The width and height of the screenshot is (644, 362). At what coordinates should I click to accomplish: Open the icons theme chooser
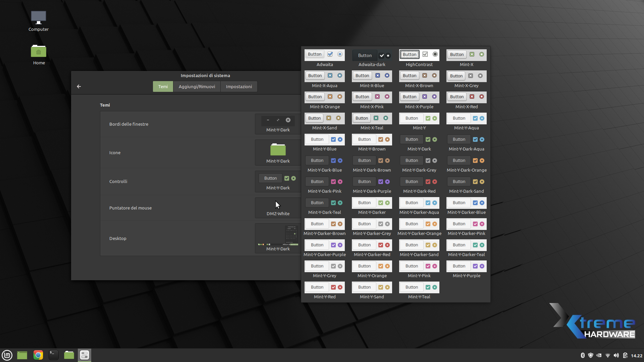[x=278, y=153]
